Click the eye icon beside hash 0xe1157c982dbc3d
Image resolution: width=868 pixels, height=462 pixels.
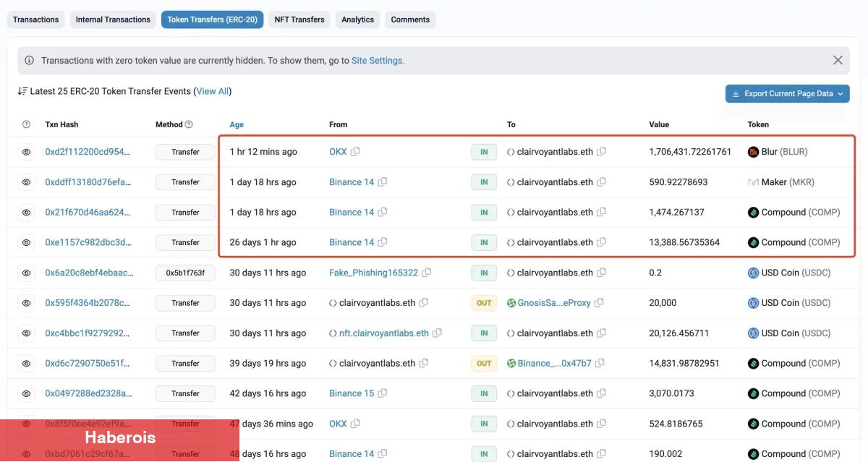pyautogui.click(x=27, y=243)
